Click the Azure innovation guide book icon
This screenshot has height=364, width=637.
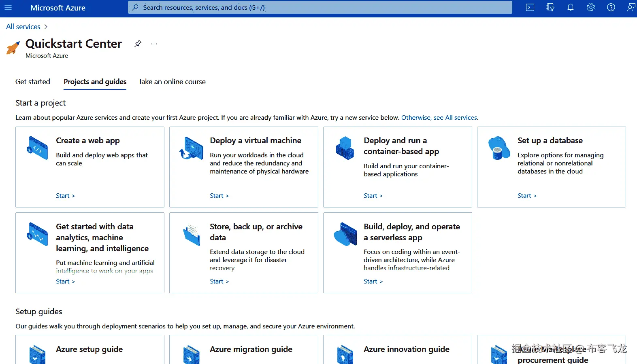click(345, 355)
